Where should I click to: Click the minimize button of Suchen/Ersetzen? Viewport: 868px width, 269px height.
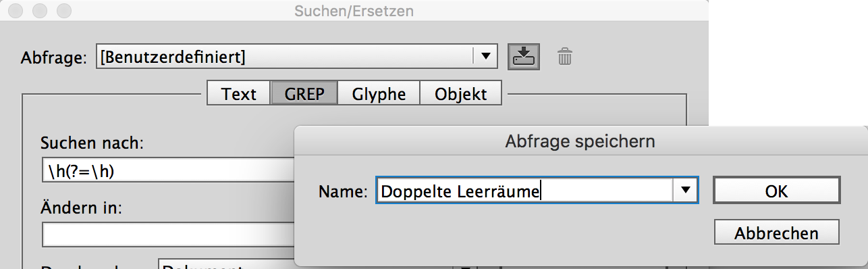click(40, 11)
